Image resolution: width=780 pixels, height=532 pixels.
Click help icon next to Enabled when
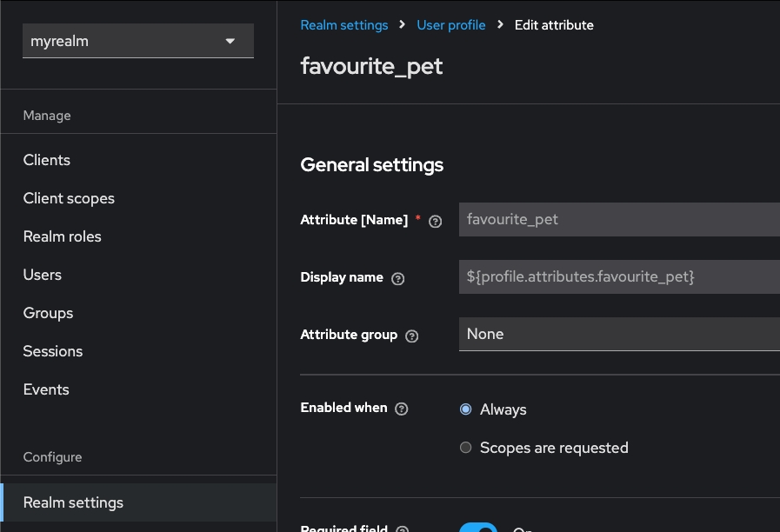(402, 409)
